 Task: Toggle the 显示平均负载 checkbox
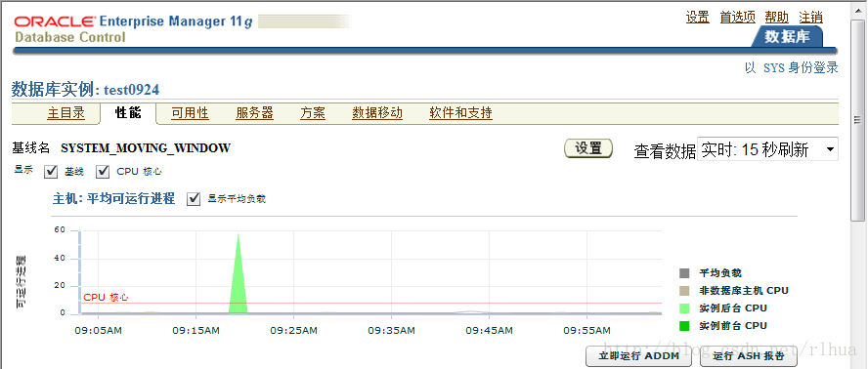tap(194, 199)
